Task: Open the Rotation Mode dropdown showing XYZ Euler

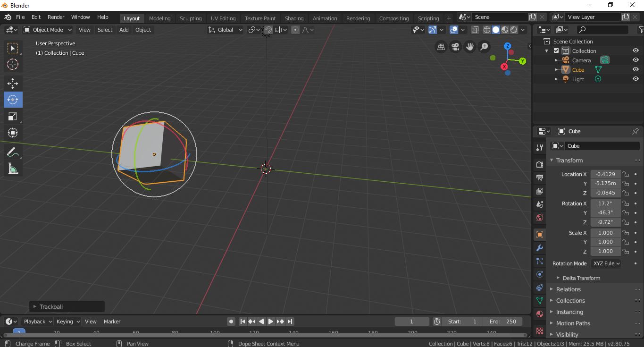Action: click(606, 263)
